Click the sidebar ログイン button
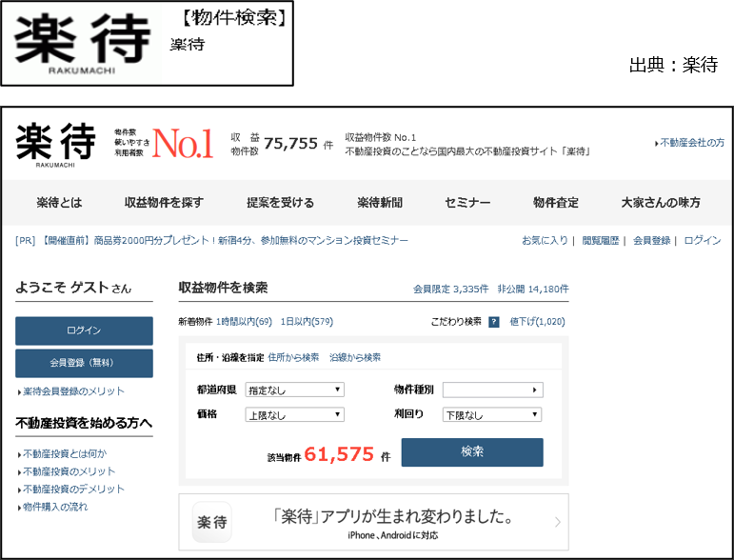 pos(84,330)
